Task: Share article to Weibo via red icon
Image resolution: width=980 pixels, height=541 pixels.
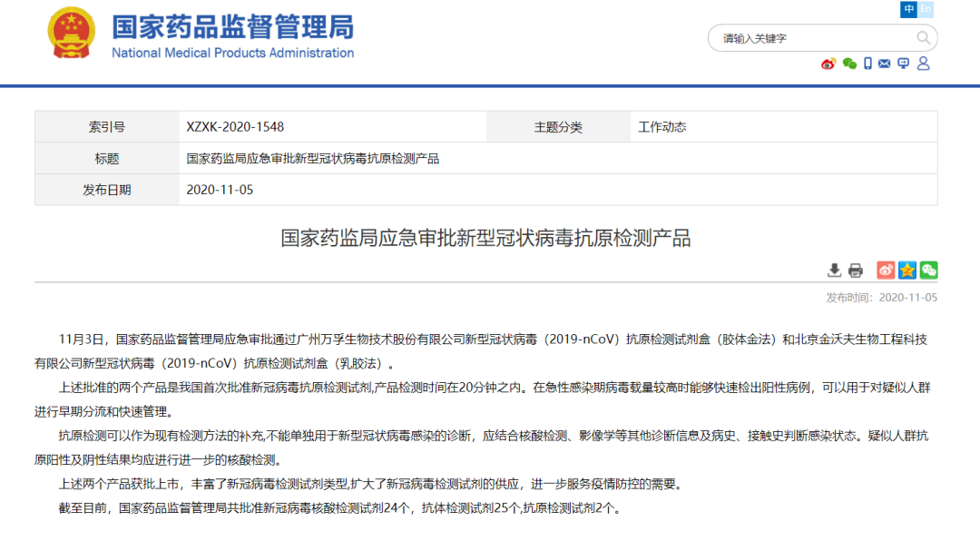Action: point(886,270)
